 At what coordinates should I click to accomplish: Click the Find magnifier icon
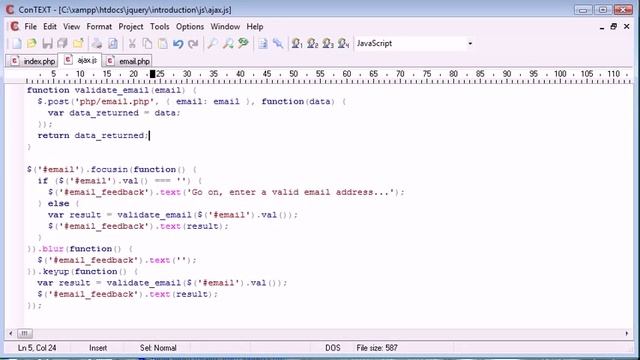point(212,43)
